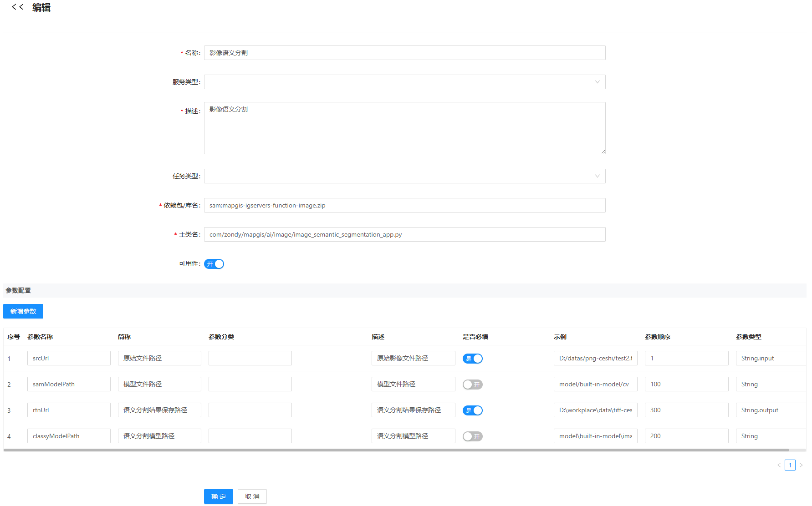Toggle the 可用性 availability switch
The width and height of the screenshot is (812, 506).
214,264
